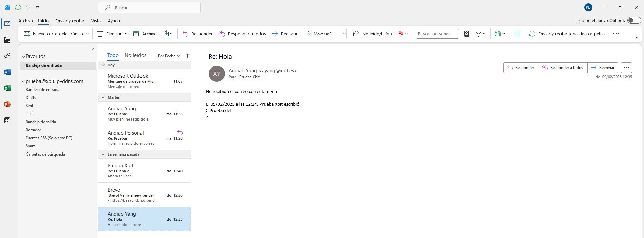Screen dimensions: 644x238
Task: Open Brevo Verify a new sender email
Action: tap(145, 195)
